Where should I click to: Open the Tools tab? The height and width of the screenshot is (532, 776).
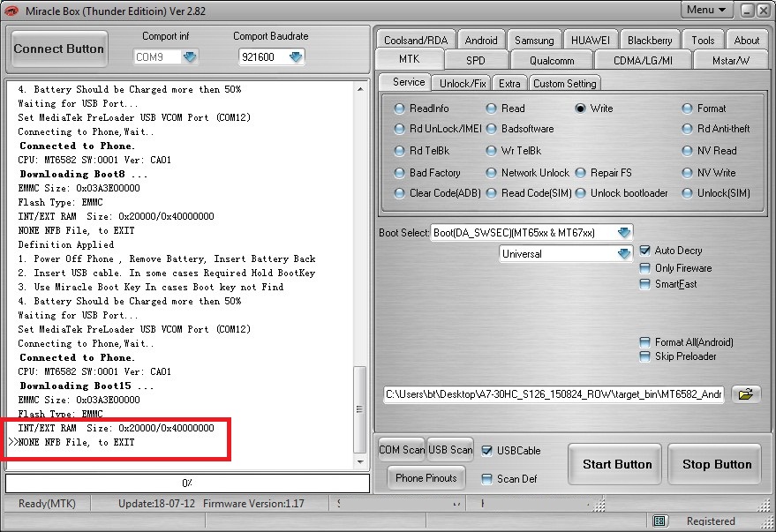703,40
